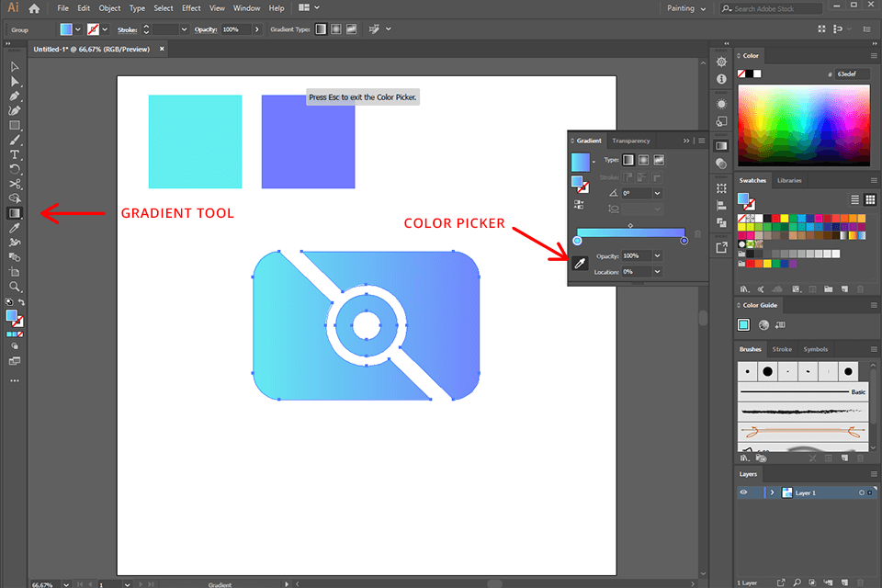Open the Window menu

tap(245, 8)
